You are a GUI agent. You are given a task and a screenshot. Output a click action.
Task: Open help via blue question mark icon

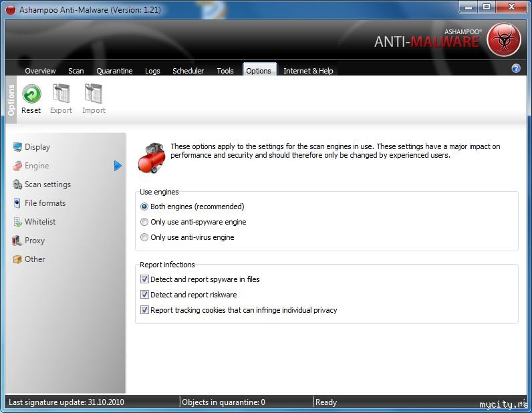point(516,69)
